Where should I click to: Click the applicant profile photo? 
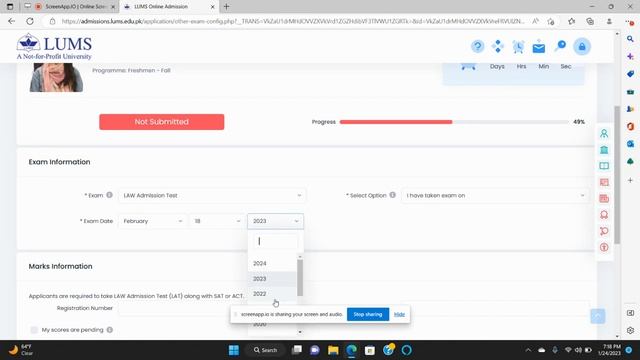56,78
